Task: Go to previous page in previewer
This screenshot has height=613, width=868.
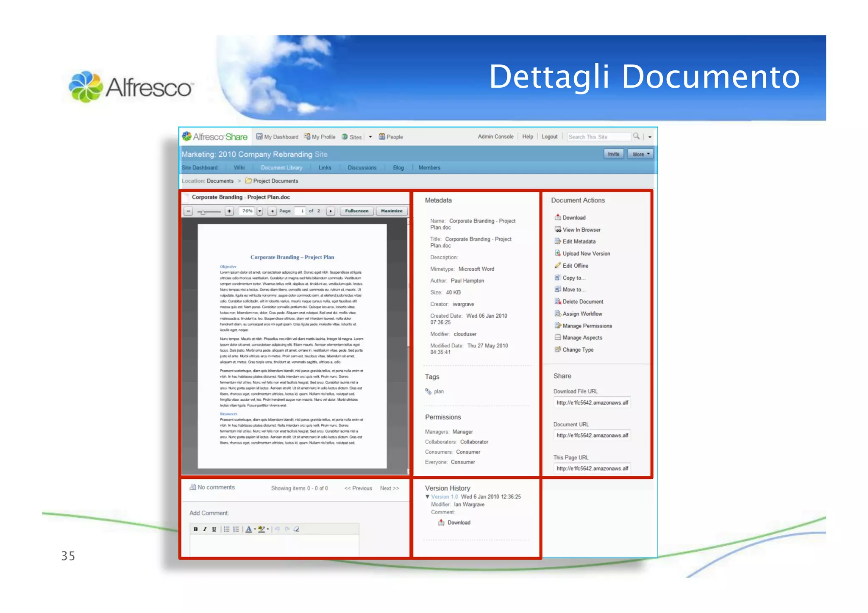Action: click(272, 211)
